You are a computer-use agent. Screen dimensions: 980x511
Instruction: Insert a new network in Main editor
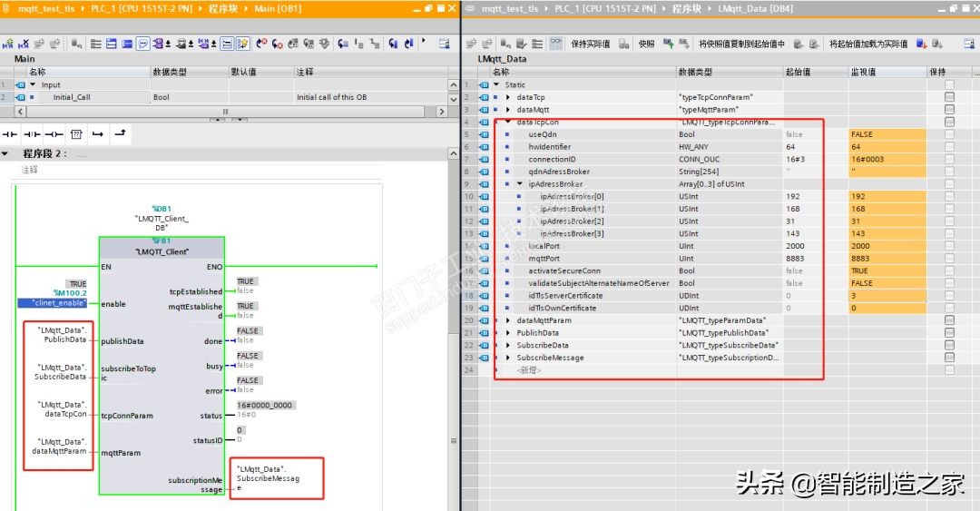pyautogui.click(x=7, y=44)
